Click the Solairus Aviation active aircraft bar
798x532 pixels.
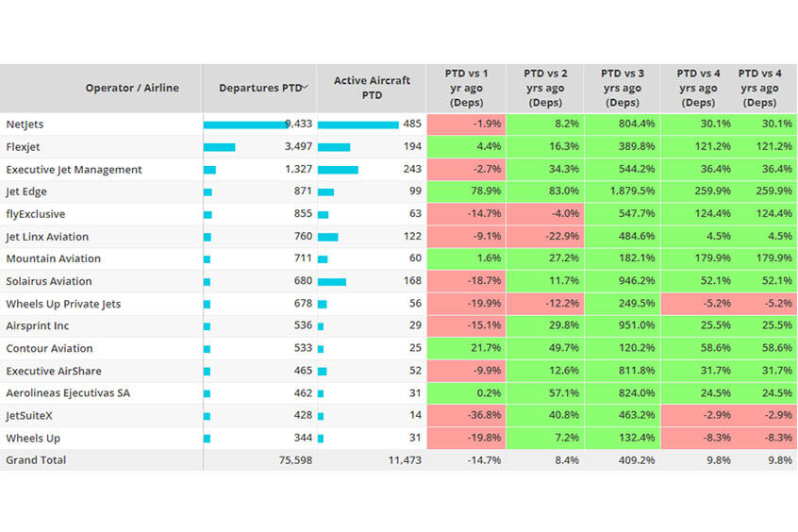click(332, 281)
